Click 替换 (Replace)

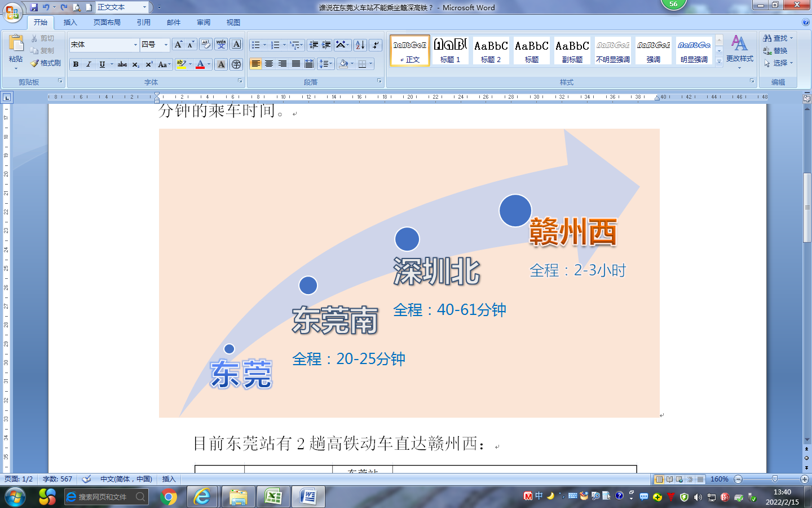tap(775, 51)
